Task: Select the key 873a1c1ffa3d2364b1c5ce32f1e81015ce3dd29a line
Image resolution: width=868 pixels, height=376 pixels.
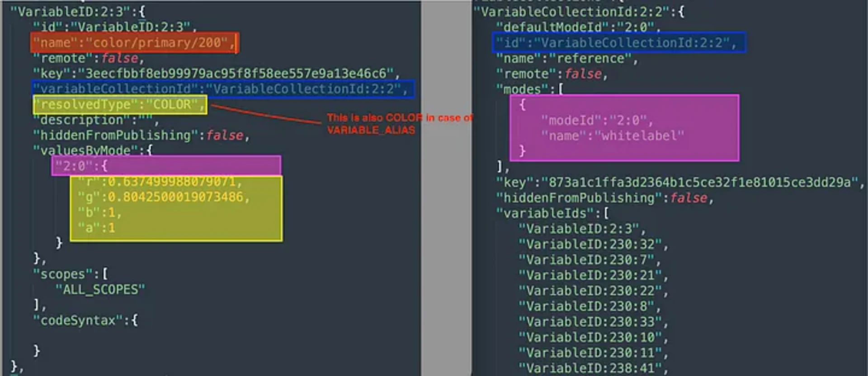Action: point(680,182)
